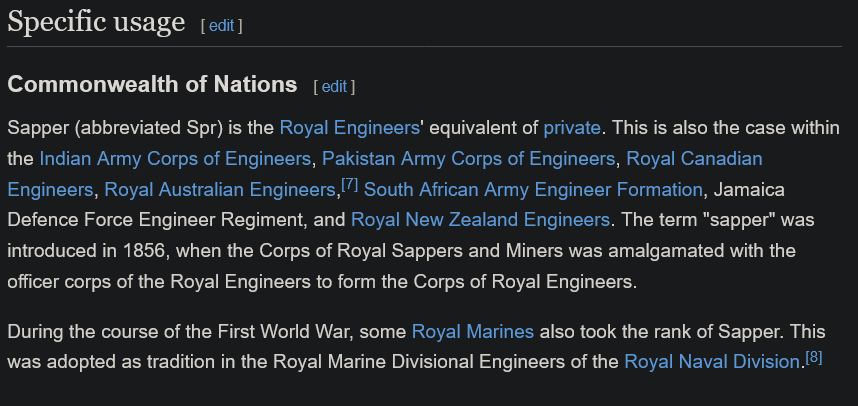Follow the 'private' rank link

tap(572, 128)
